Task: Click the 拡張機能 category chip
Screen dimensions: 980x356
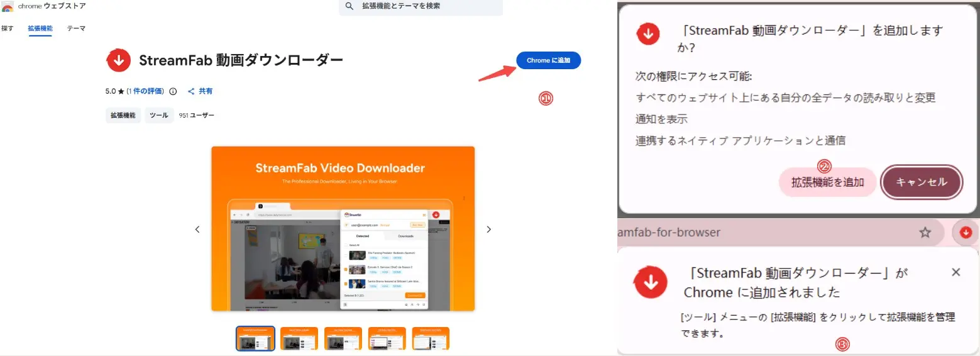Action: 123,116
